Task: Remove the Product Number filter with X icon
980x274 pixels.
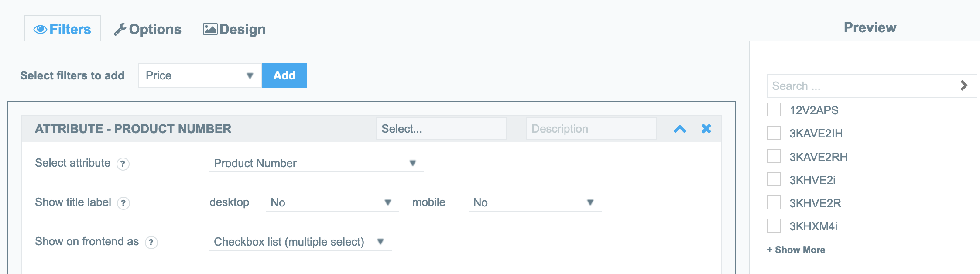Action: tap(706, 129)
